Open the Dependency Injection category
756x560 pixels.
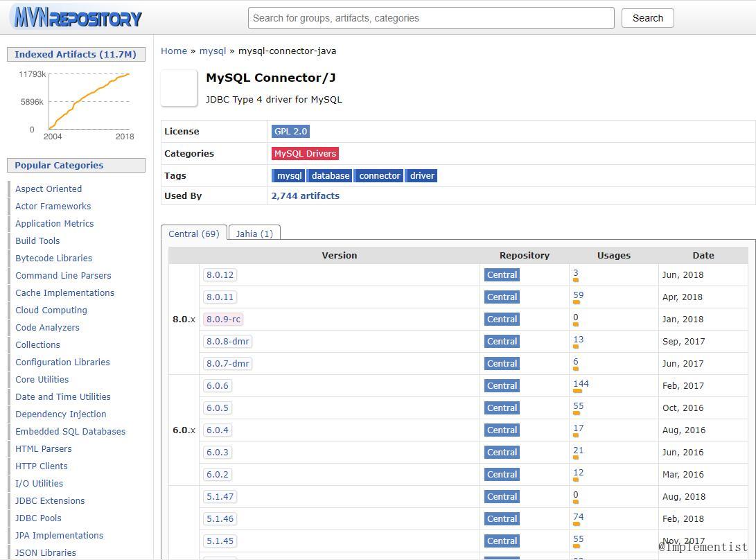click(x=61, y=414)
